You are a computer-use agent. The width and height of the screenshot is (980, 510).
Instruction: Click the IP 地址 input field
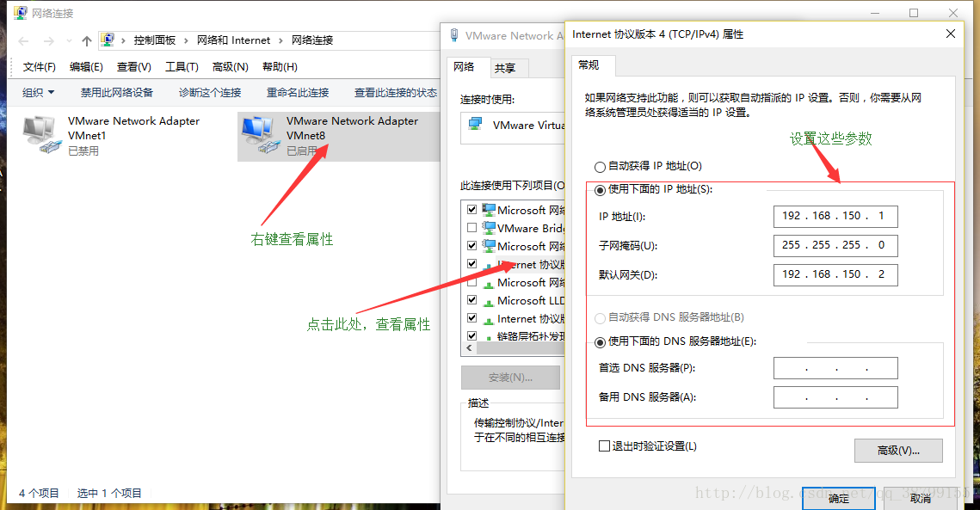pyautogui.click(x=835, y=216)
